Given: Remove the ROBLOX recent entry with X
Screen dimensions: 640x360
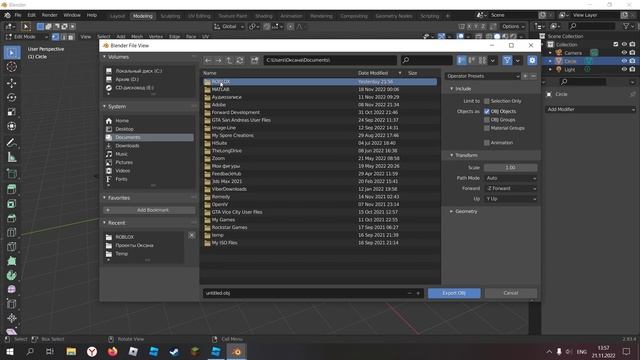Looking at the screenshot, I should (191, 236).
